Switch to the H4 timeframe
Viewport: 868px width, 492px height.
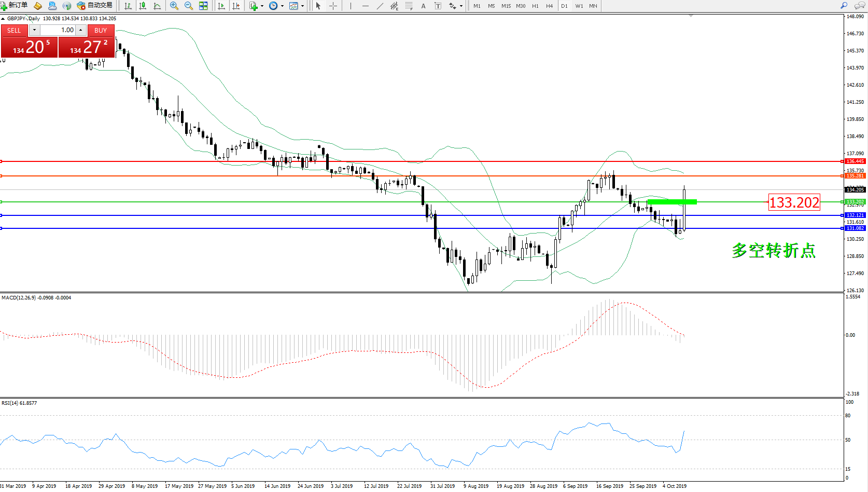549,6
